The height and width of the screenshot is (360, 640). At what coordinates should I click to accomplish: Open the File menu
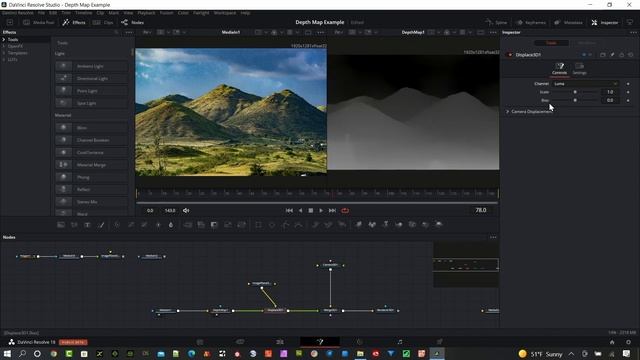tap(41, 13)
